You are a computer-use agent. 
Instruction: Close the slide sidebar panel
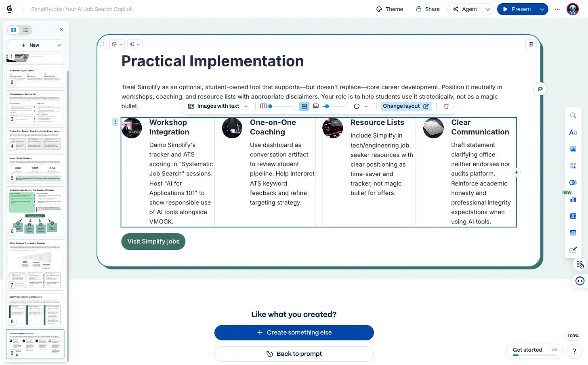(61, 29)
